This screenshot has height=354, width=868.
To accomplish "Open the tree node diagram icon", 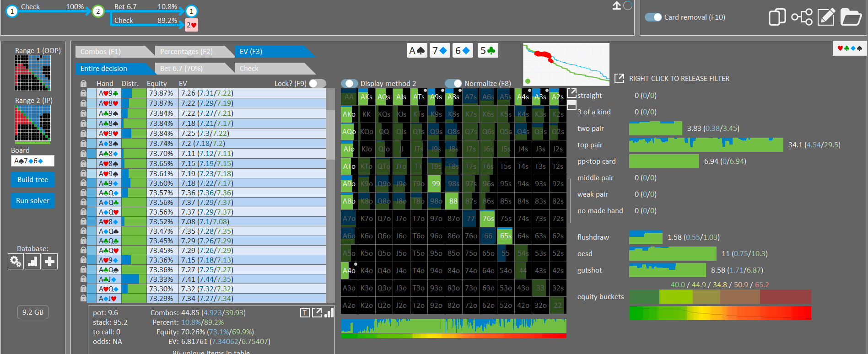I will pos(802,17).
